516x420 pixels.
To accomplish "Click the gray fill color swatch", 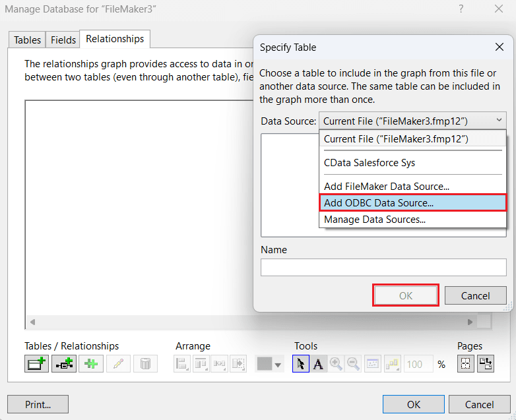I will [264, 364].
